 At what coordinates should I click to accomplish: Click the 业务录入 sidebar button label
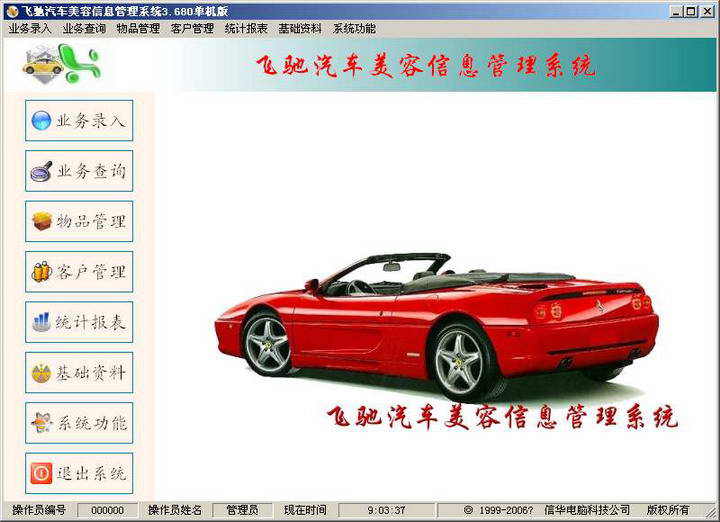point(90,121)
